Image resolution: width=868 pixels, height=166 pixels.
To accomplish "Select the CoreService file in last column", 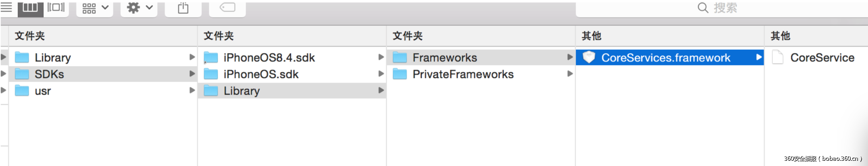I will (822, 58).
